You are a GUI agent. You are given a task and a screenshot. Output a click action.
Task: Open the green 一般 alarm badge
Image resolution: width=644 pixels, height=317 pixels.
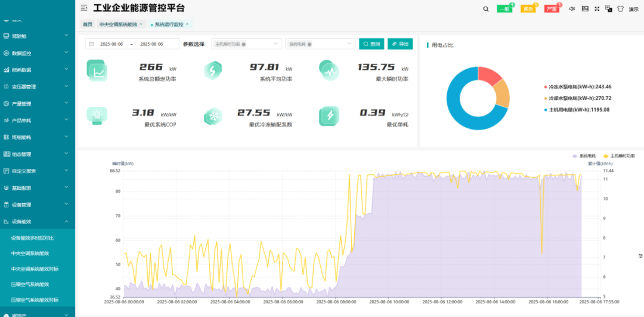coord(504,9)
